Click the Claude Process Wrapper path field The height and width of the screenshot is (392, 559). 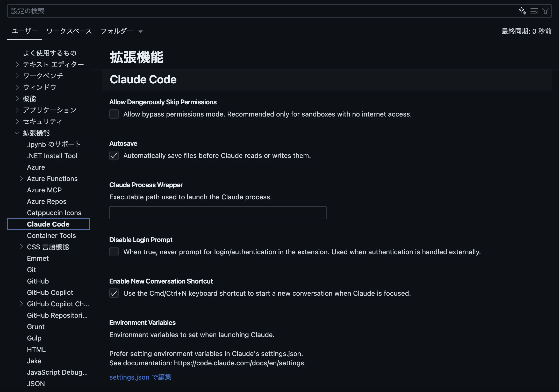pyautogui.click(x=218, y=213)
